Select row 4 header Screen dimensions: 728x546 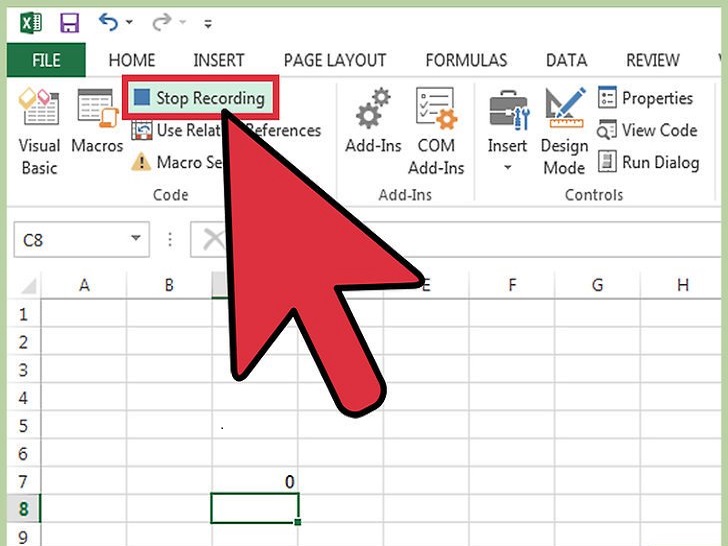[x=23, y=398]
